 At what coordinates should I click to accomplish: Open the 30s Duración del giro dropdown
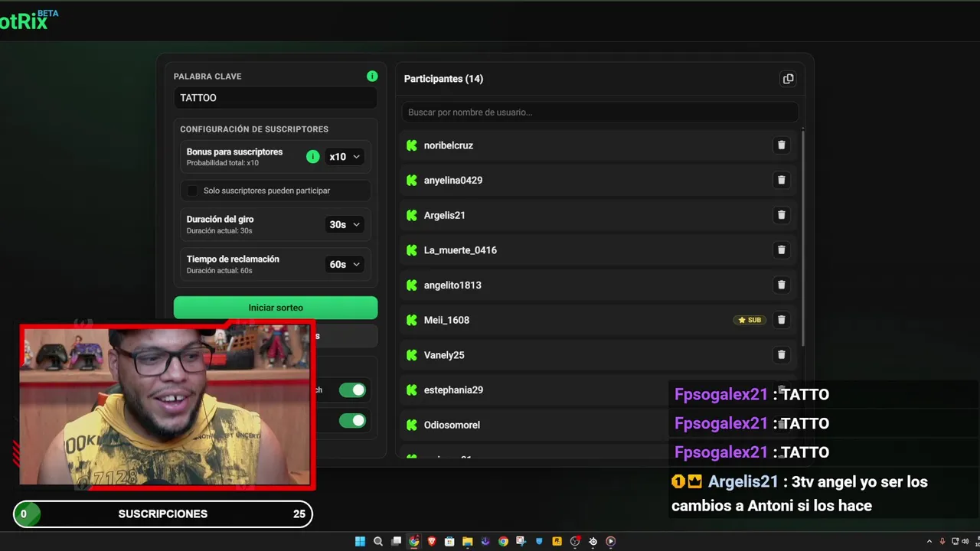pyautogui.click(x=345, y=224)
